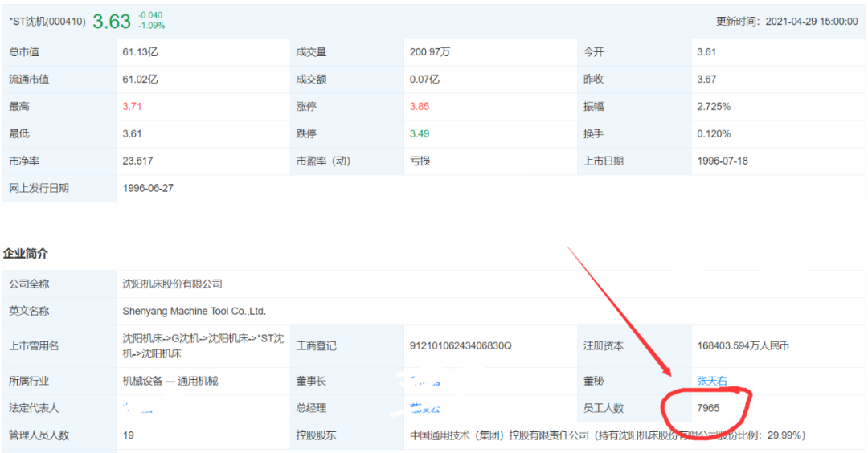Select the 市盈率 value 亏损
The height and width of the screenshot is (453, 868).
(420, 161)
